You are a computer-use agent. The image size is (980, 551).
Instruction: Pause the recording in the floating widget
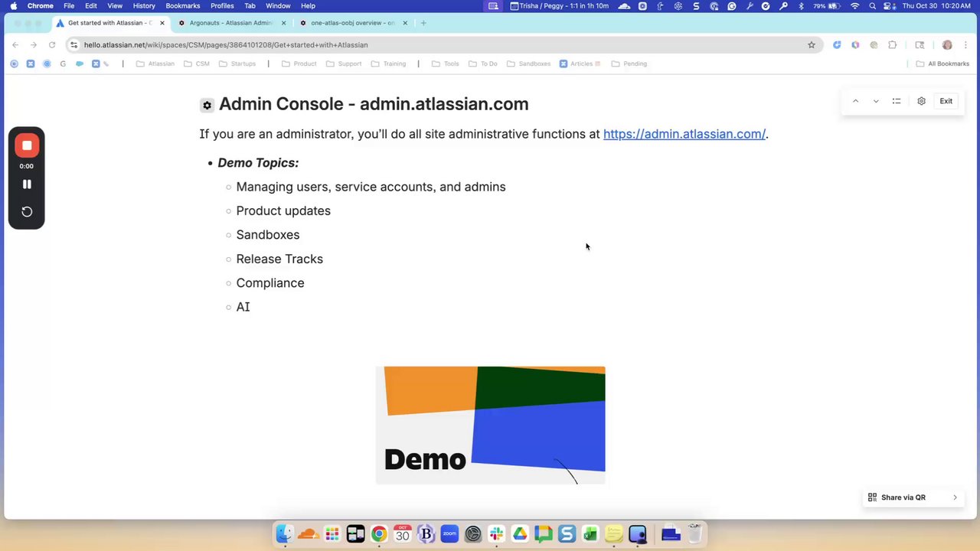pyautogui.click(x=27, y=184)
